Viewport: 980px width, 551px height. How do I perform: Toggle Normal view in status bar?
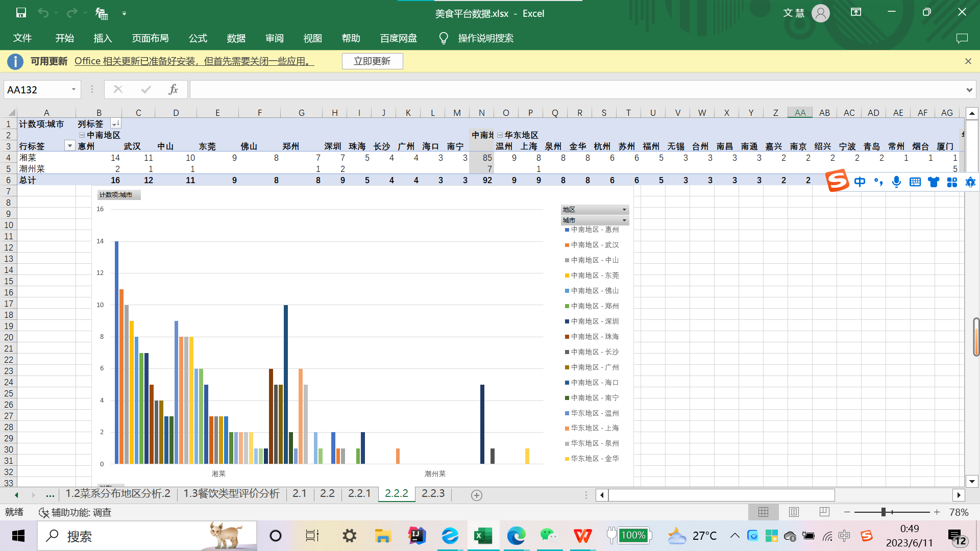(763, 512)
